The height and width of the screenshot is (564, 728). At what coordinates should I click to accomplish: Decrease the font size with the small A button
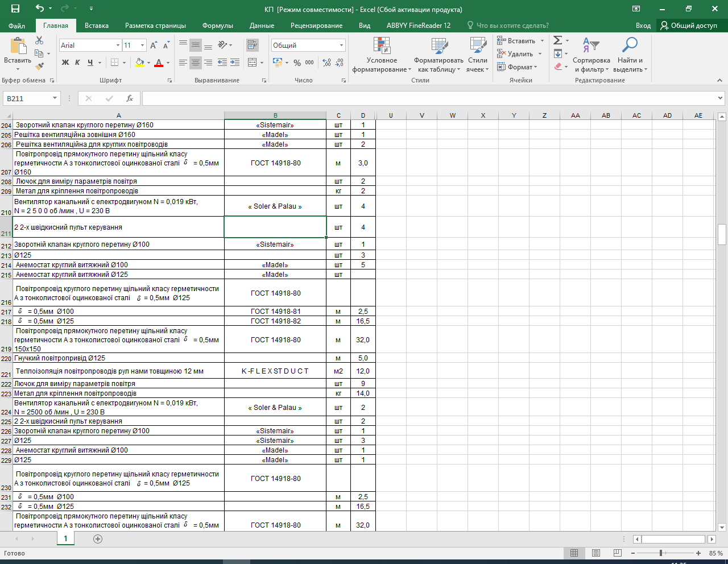(166, 45)
